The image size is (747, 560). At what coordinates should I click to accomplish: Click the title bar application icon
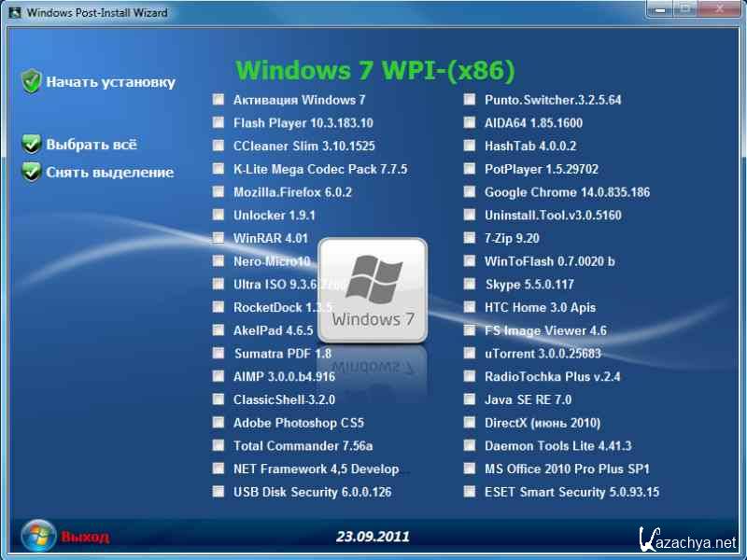pos(14,12)
